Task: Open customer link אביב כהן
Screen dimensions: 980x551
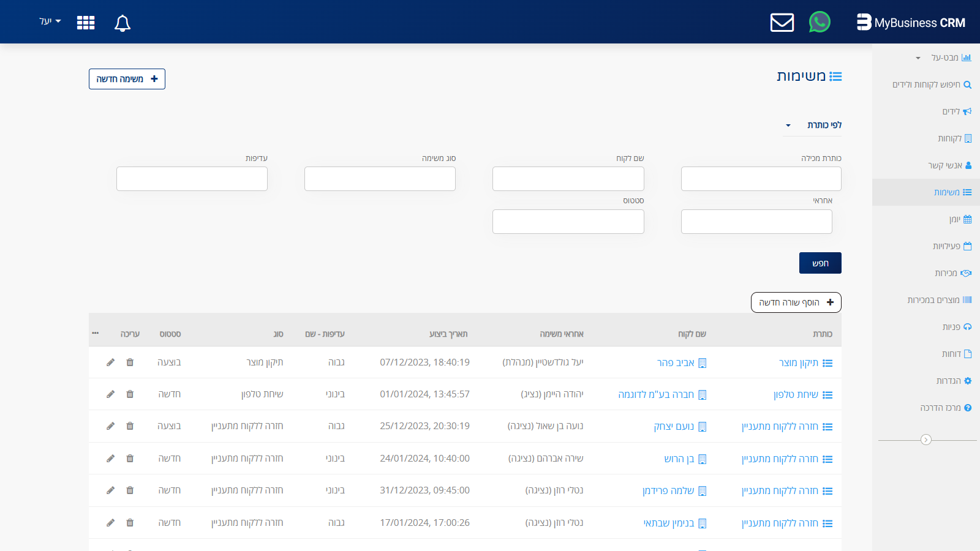Action: point(676,363)
